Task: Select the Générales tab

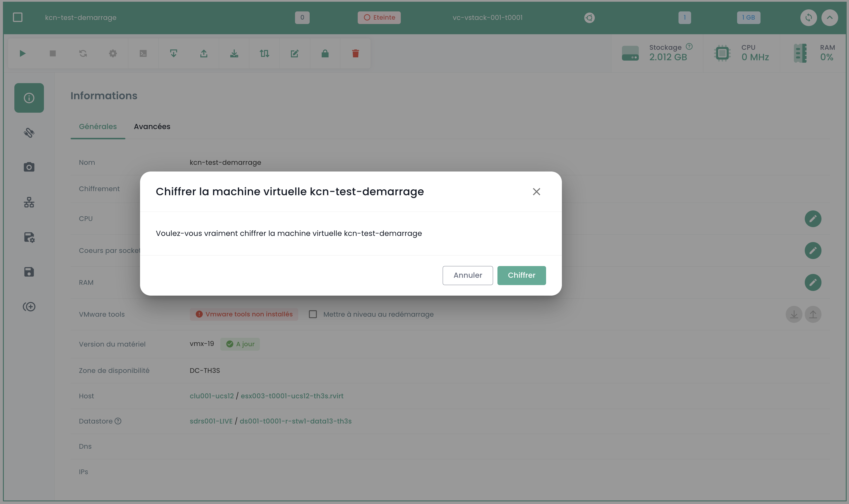Action: (98, 127)
